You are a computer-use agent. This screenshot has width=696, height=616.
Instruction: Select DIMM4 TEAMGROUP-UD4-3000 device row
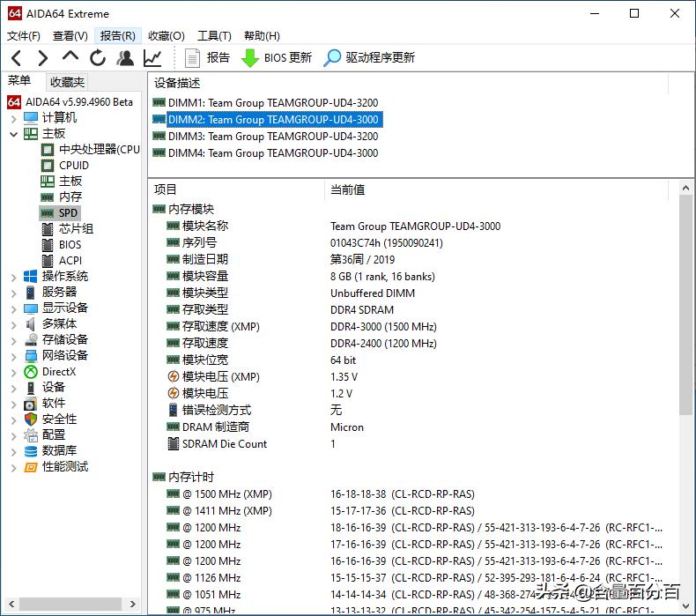point(265,153)
